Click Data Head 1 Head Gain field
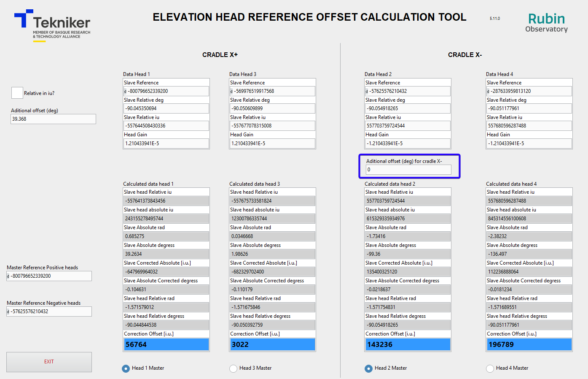588x379 pixels. click(x=166, y=143)
